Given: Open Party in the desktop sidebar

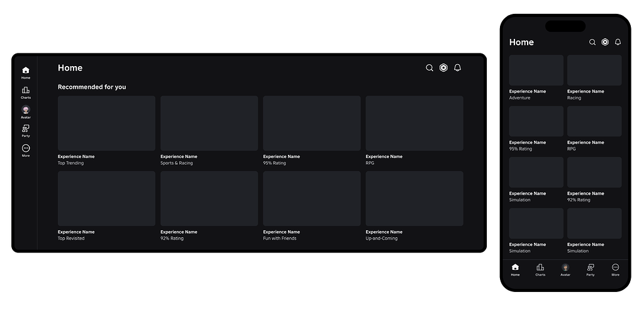Looking at the screenshot, I should coord(25,132).
